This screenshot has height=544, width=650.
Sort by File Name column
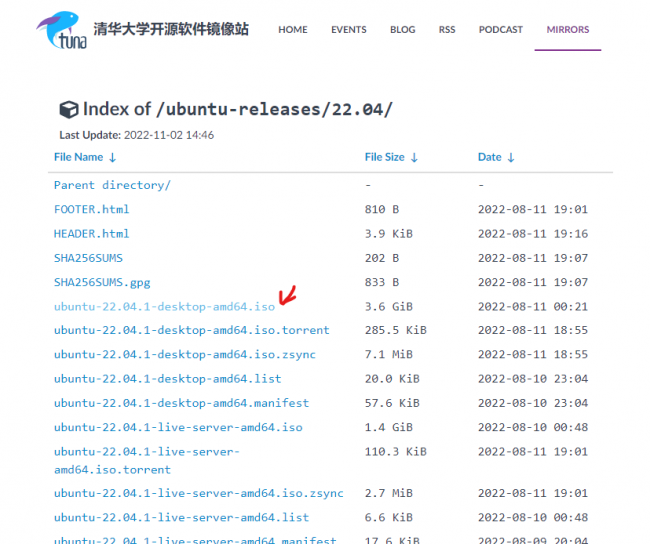pyautogui.click(x=85, y=157)
